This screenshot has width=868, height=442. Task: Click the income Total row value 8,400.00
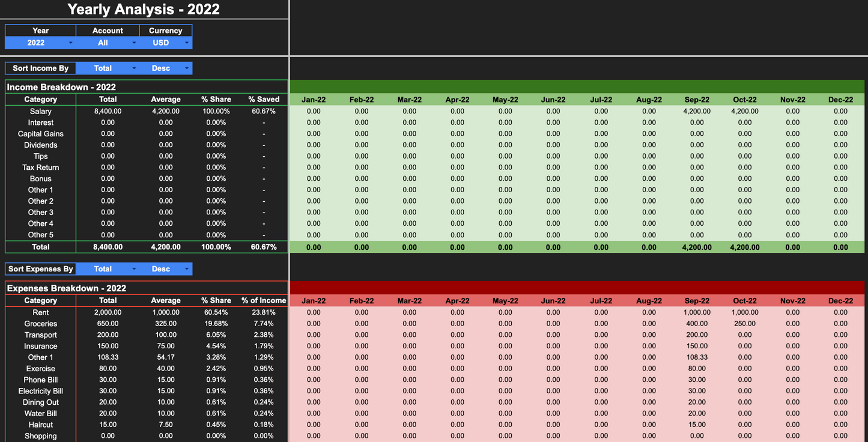[108, 247]
